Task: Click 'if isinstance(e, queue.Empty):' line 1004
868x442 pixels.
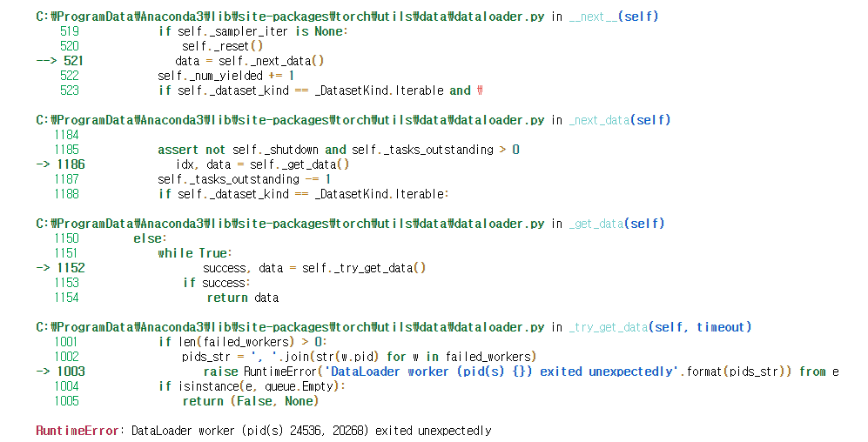Action: pos(252,386)
